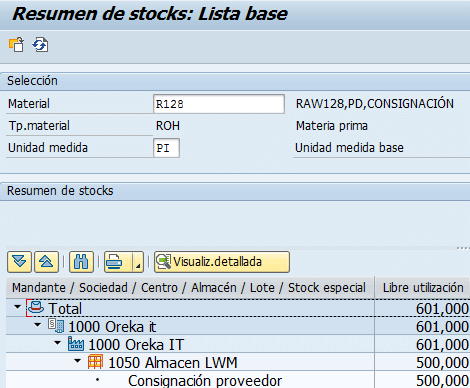Select the company code building icon
The image size is (470, 388).
click(56, 326)
